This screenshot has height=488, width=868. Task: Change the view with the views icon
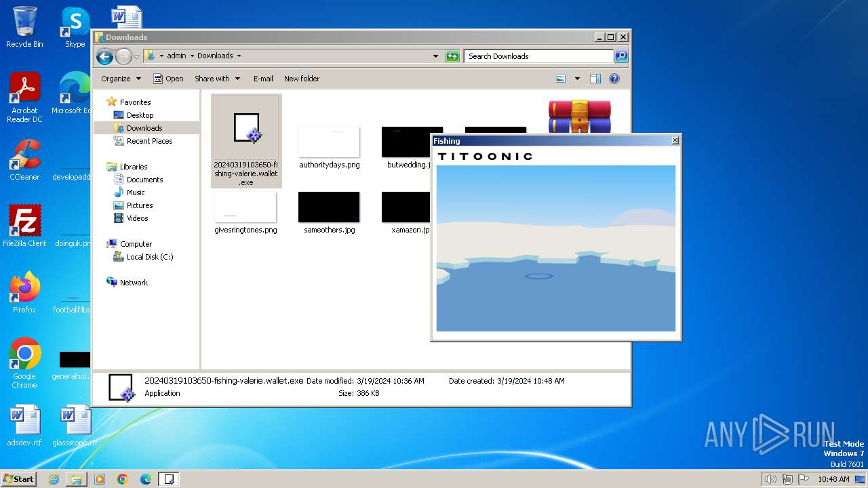pyautogui.click(x=561, y=79)
